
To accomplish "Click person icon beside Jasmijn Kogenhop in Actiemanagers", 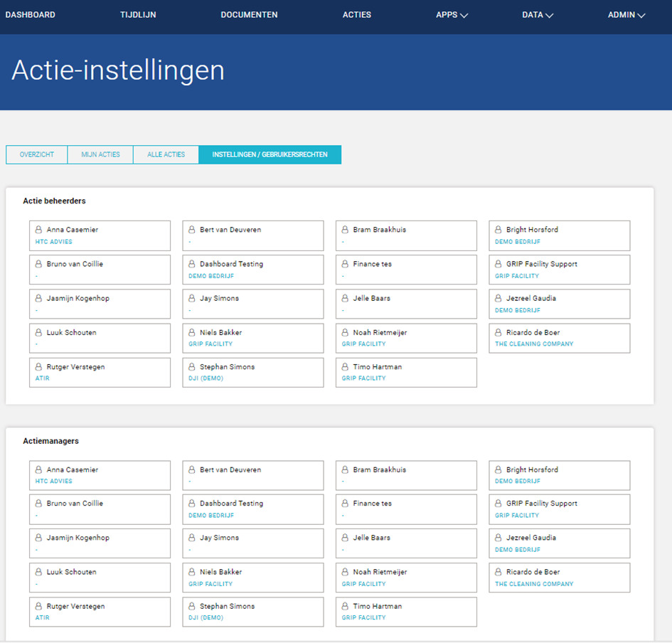I will 38,538.
